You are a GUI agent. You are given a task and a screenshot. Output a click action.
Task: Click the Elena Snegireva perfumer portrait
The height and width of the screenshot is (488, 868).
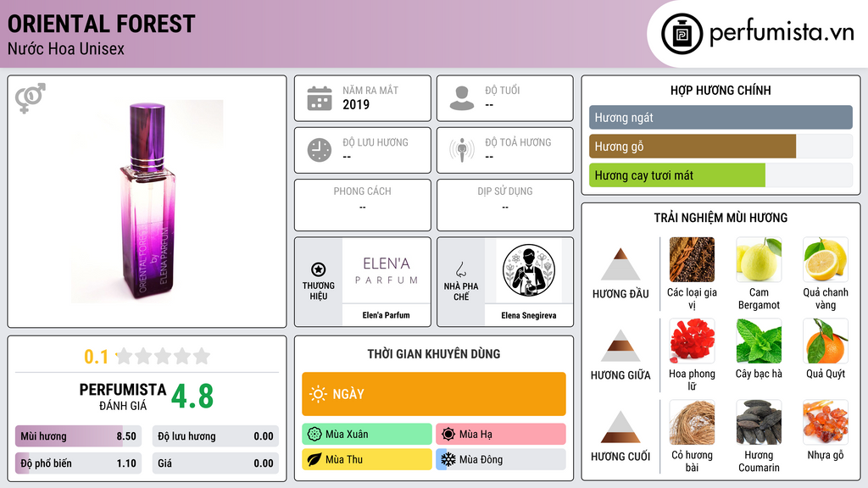click(x=529, y=270)
